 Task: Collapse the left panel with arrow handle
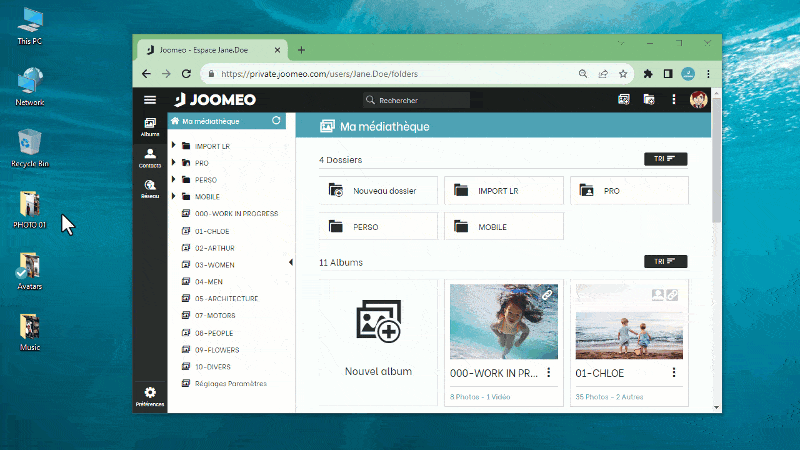pos(291,263)
